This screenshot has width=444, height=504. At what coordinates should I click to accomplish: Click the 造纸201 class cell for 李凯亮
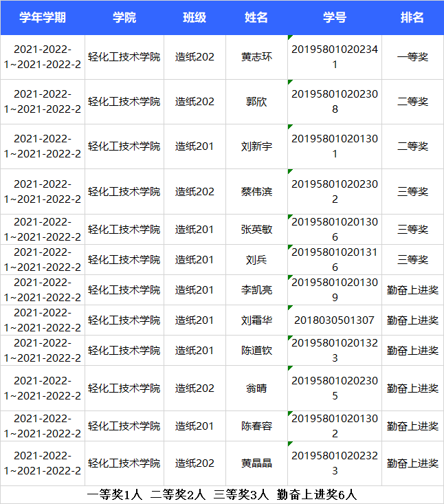click(x=195, y=290)
